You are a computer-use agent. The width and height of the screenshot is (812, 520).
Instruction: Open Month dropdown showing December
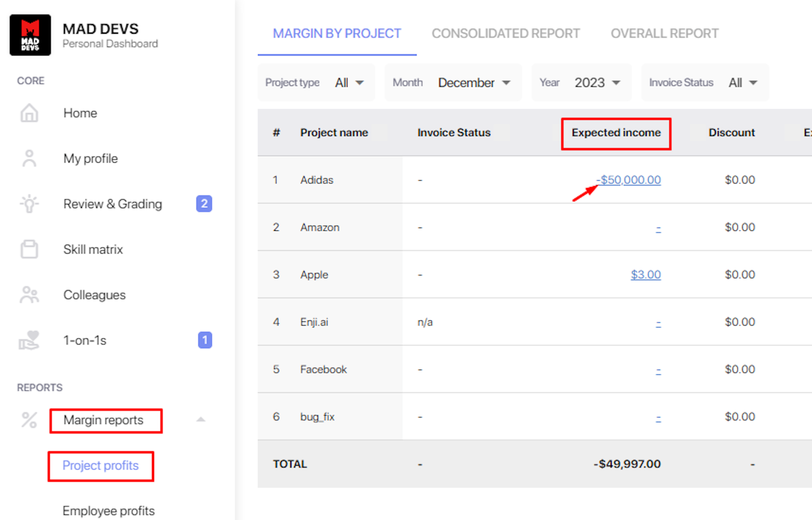click(453, 82)
